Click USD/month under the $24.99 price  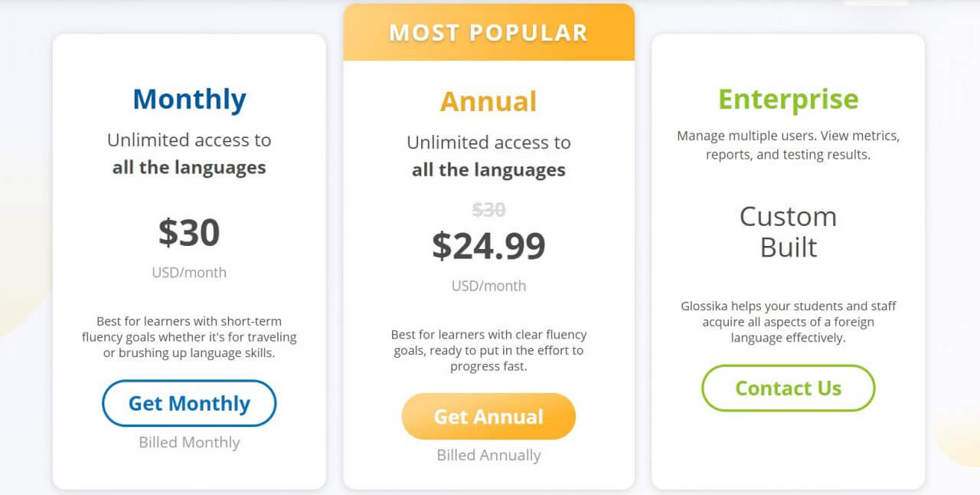488,285
